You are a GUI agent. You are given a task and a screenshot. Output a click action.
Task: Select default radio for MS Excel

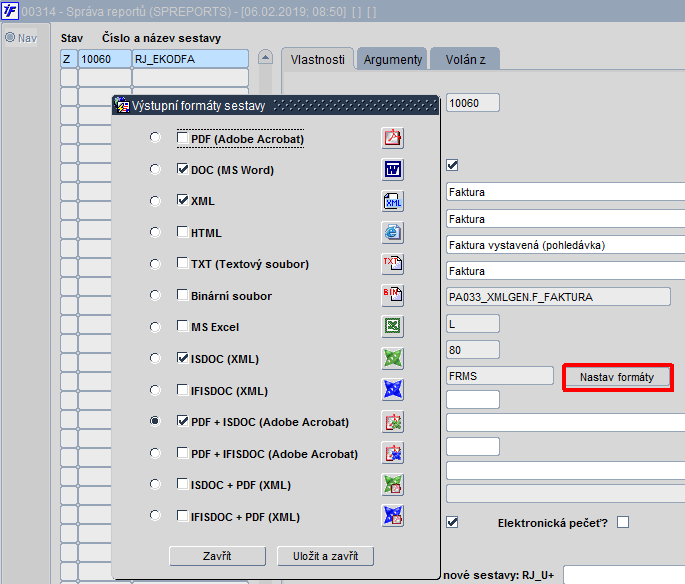(x=155, y=327)
